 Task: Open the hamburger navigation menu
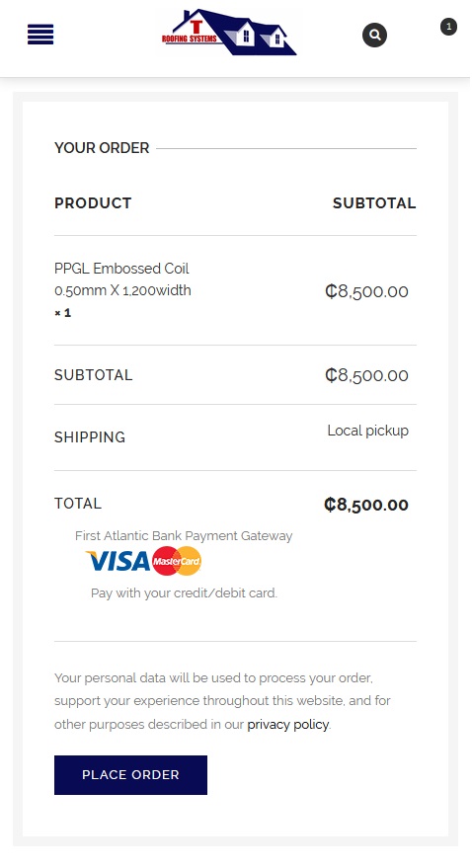pos(40,35)
